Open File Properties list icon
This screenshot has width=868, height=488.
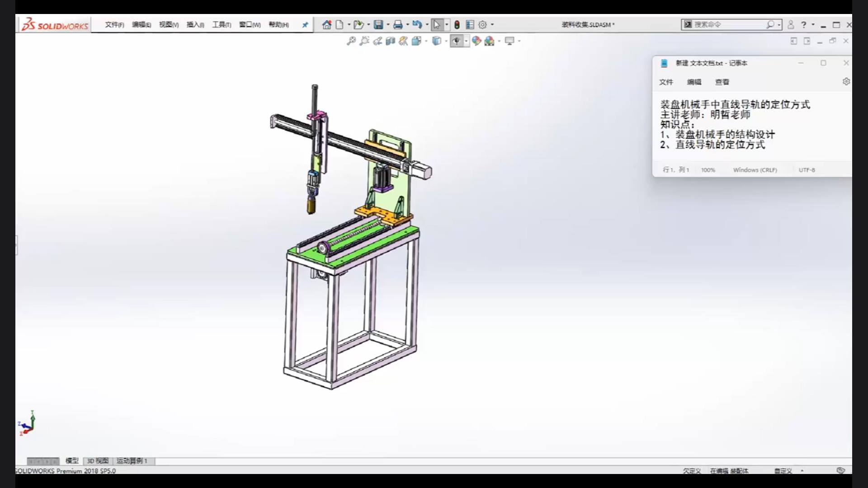[x=470, y=25]
